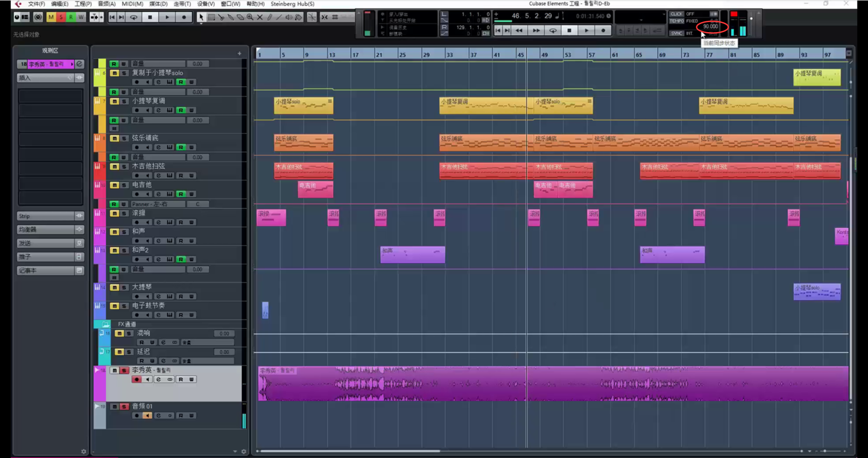868x458 pixels.
Task: Solo the 木吉他扫弦 track
Action: pos(124,167)
